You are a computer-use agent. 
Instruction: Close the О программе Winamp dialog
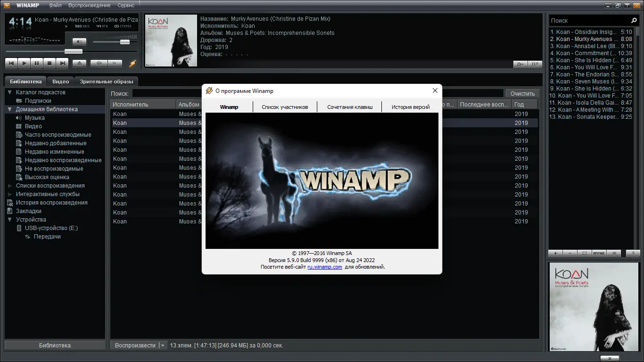pos(435,91)
